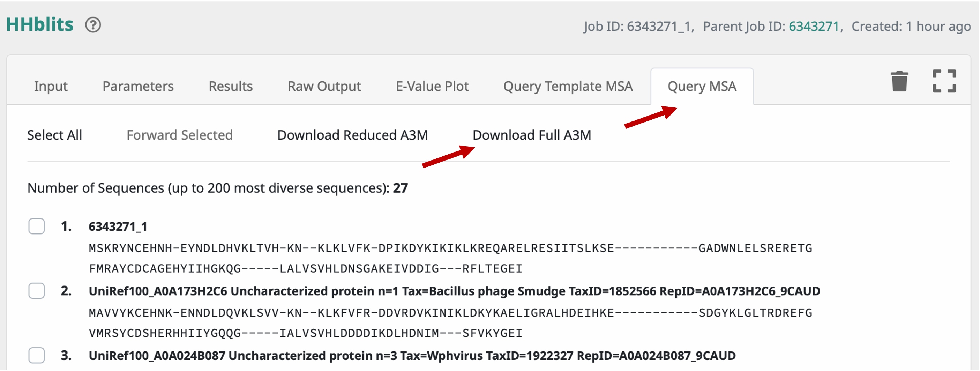
Task: Click Forward Selected
Action: tap(180, 135)
